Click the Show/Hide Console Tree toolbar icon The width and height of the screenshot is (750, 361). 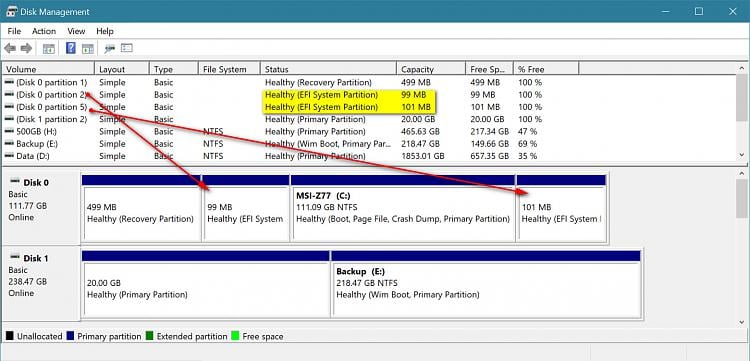pyautogui.click(x=49, y=48)
